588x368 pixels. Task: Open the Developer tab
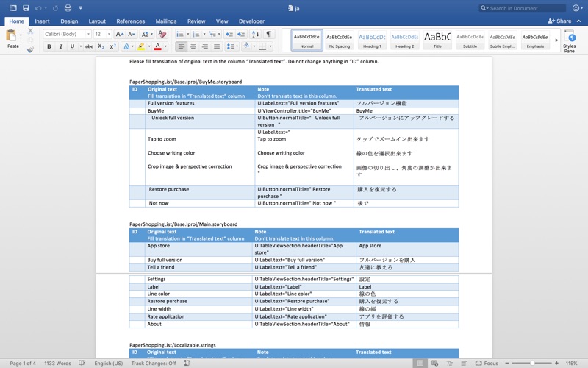click(251, 21)
